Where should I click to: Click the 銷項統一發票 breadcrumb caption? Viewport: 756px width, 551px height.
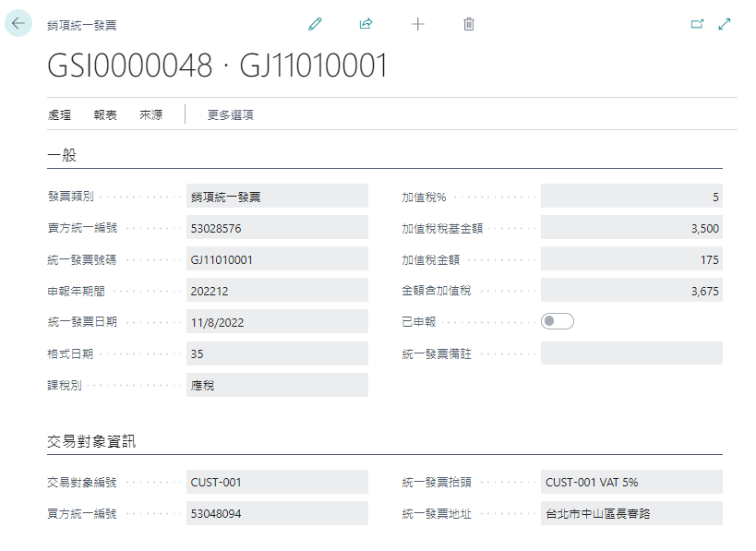pos(82,25)
